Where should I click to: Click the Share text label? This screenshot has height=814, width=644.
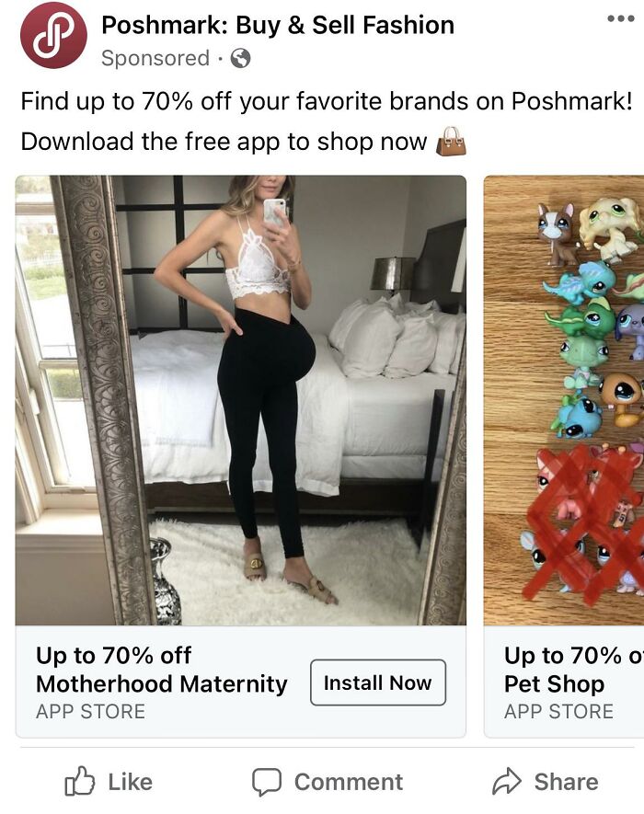[566, 782]
